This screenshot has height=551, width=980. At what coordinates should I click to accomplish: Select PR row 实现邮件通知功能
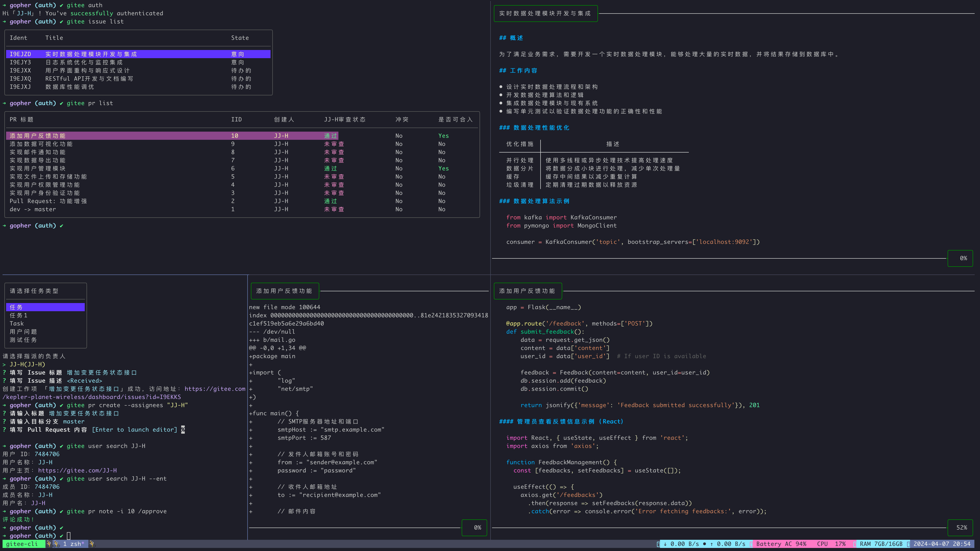point(242,152)
